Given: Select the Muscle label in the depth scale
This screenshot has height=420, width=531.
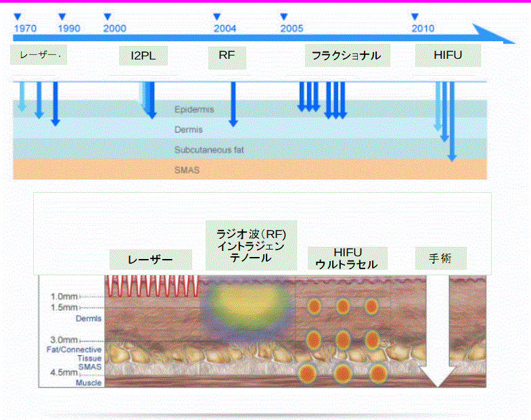Looking at the screenshot, I should [x=89, y=383].
